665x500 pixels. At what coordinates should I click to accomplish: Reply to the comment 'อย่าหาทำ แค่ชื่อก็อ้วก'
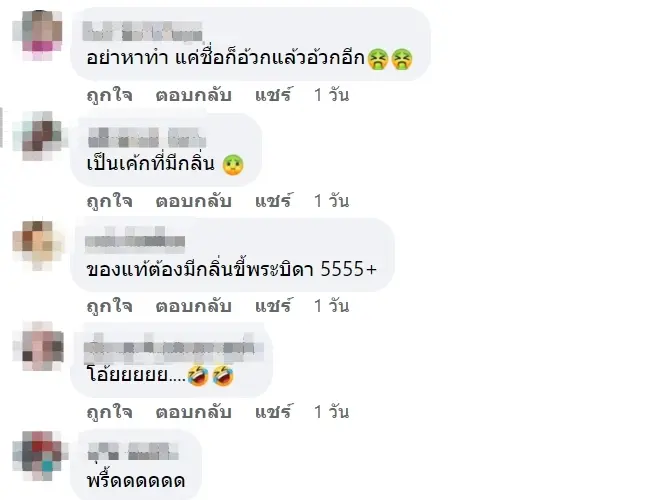[193, 95]
